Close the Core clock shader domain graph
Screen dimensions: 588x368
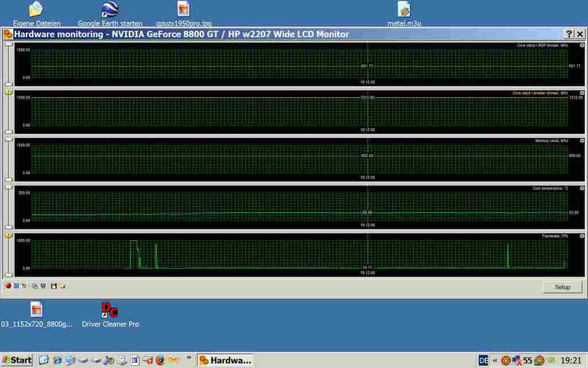[x=582, y=93]
